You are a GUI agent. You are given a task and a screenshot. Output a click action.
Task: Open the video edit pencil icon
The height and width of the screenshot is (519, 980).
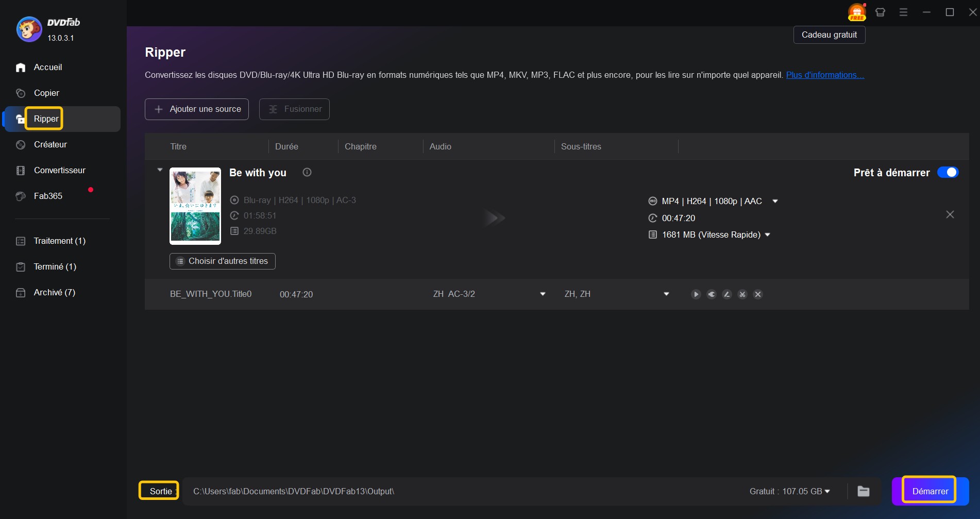pos(727,294)
